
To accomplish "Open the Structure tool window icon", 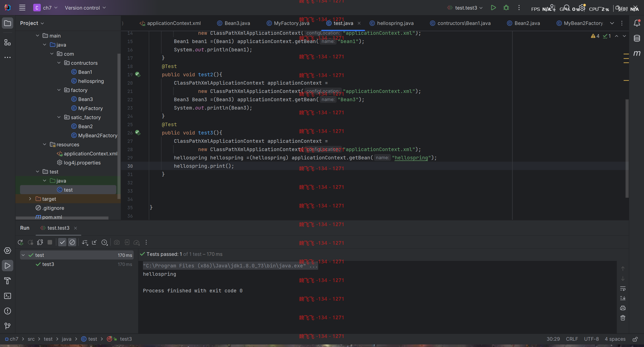I will (x=8, y=42).
